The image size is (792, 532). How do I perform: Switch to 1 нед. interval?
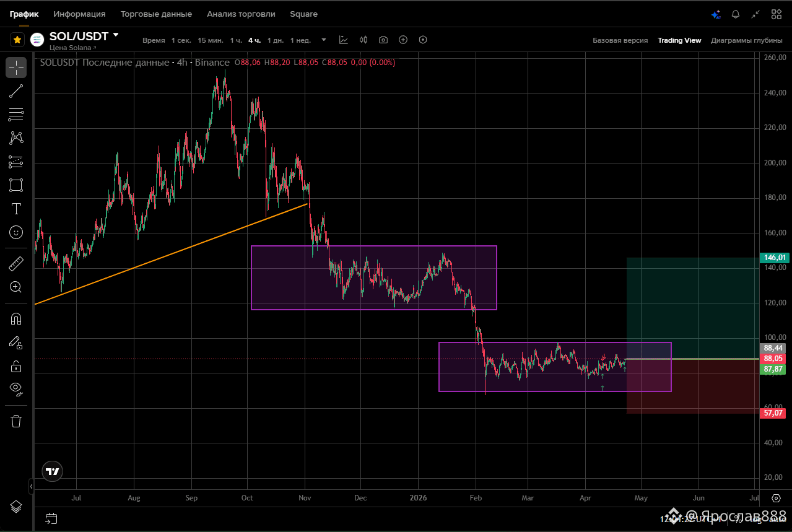click(x=300, y=40)
